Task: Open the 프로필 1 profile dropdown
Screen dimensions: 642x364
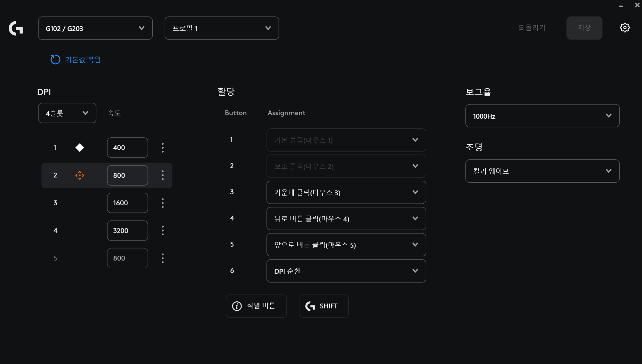Action: point(222,28)
